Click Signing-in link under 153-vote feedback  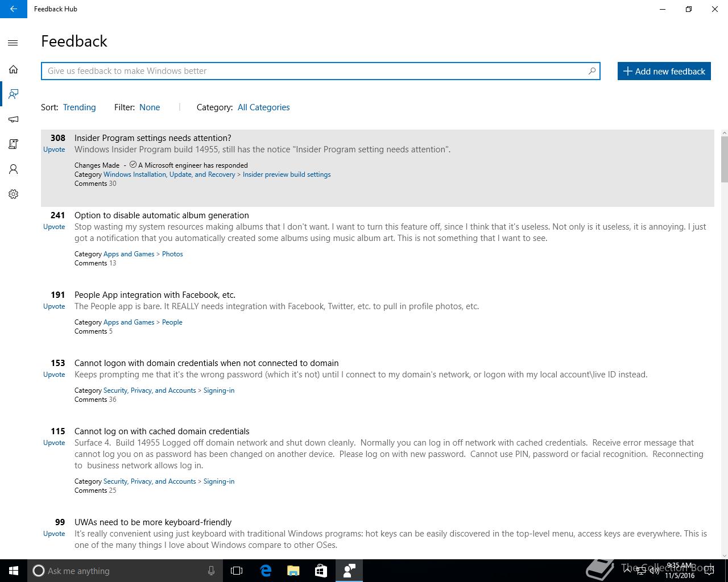(x=219, y=390)
